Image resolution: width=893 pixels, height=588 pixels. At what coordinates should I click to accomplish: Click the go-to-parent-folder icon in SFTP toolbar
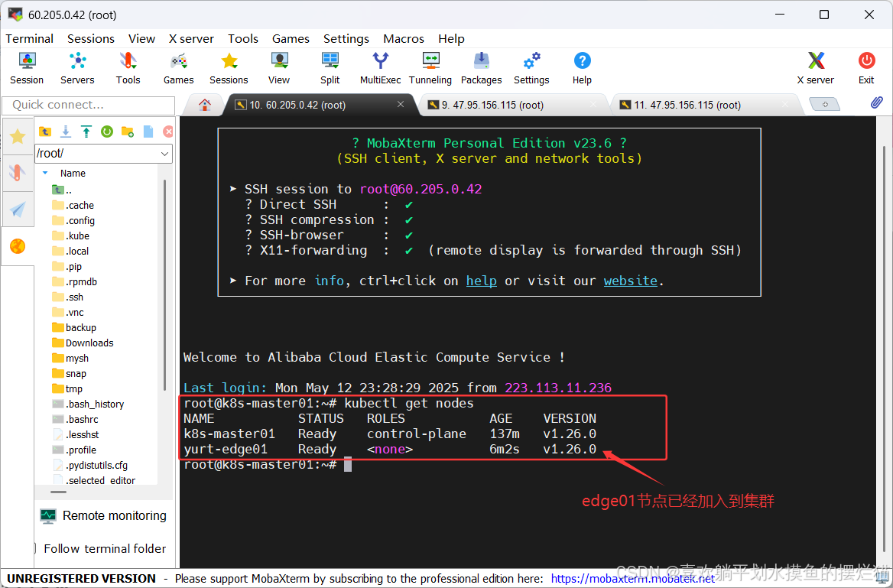(45, 132)
